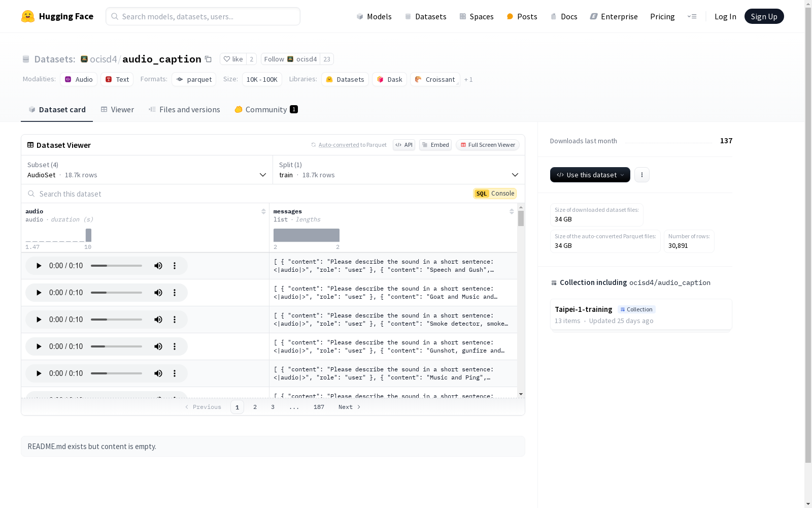Open more options for Goat and Music audio
The image size is (812, 508).
point(175,293)
